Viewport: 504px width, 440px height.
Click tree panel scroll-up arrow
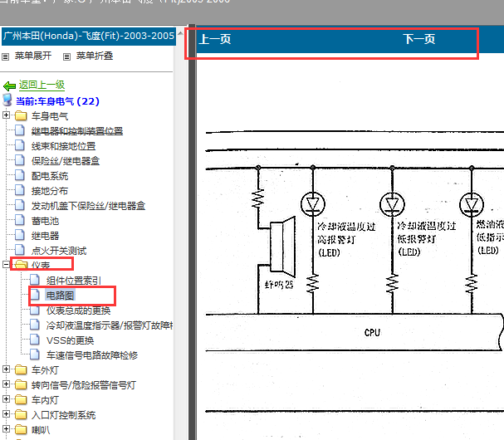180,33
